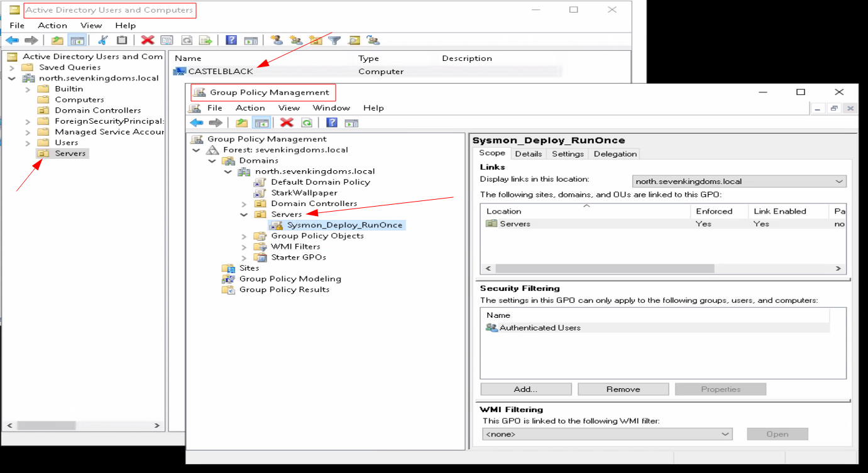Open the Action menu in Group Policy Management
Image resolution: width=868 pixels, height=473 pixels.
pos(250,107)
